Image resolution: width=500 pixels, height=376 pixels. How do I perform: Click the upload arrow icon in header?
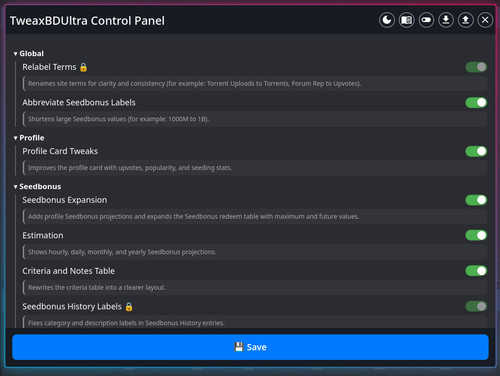click(466, 20)
